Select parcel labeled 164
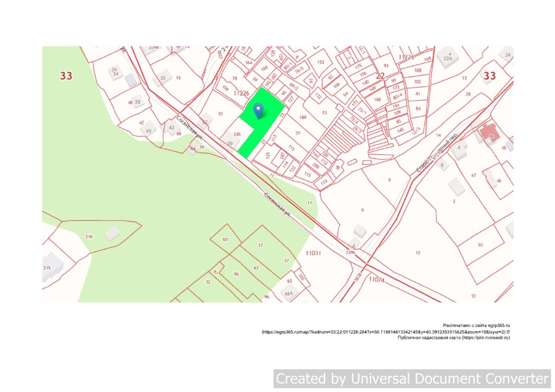Screen dimensions: 555x392 (x=248, y=62)
